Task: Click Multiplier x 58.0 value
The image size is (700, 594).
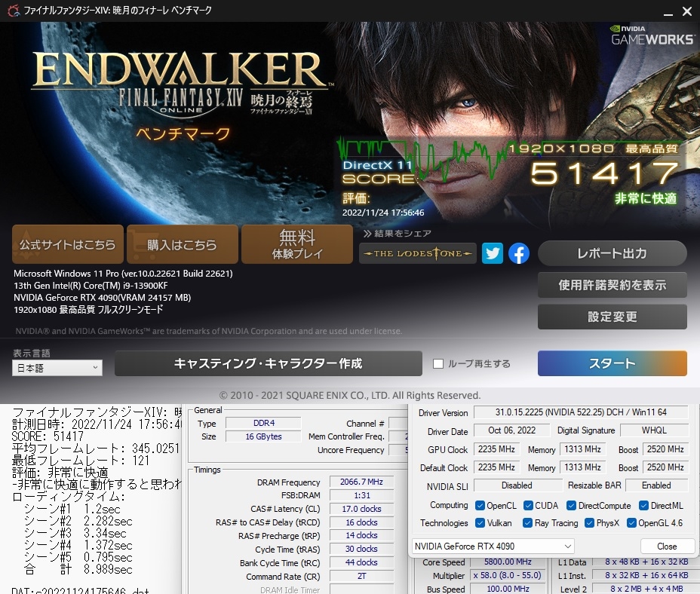Action: pyautogui.click(x=508, y=576)
